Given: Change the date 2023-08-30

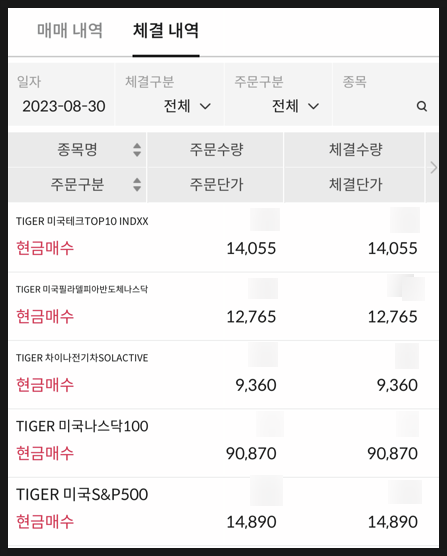Looking at the screenshot, I should pos(64,106).
